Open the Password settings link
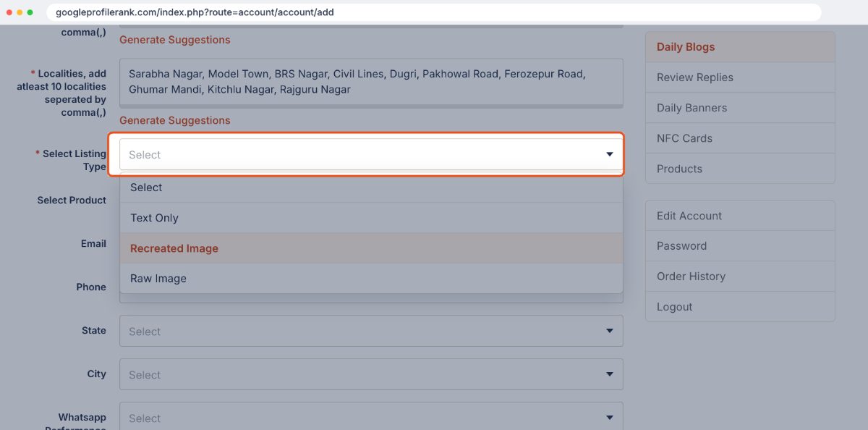The width and height of the screenshot is (868, 430). [x=740, y=246]
